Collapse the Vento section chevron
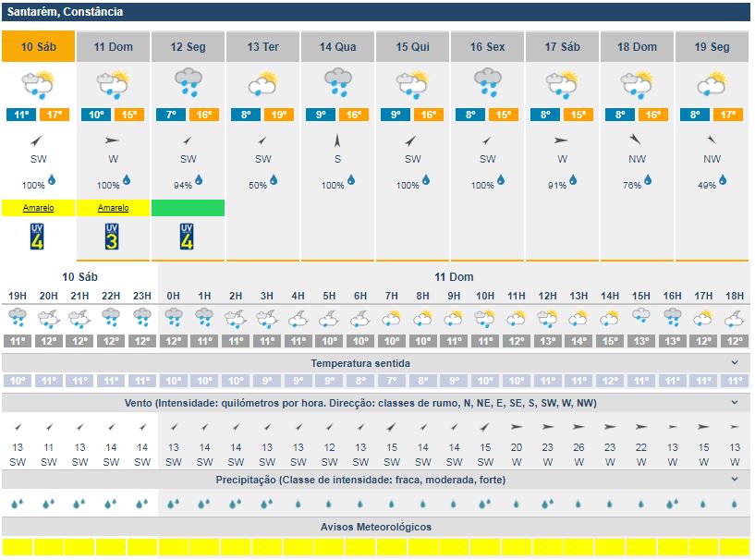The image size is (755, 560). [x=735, y=403]
